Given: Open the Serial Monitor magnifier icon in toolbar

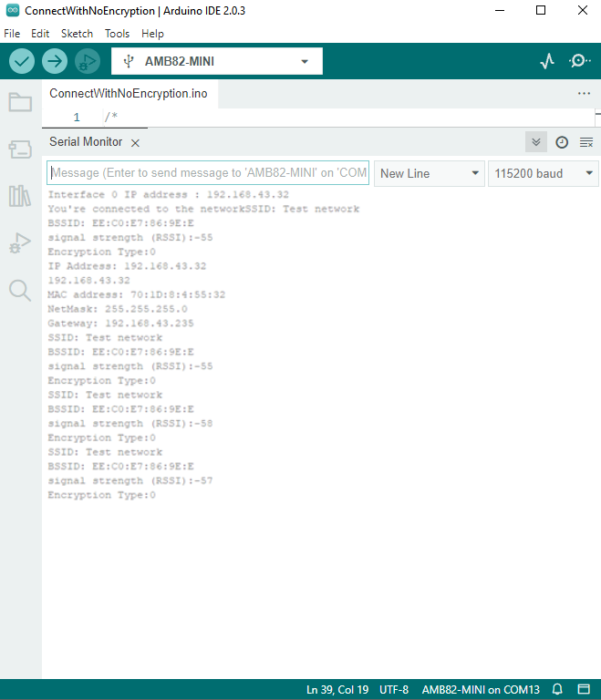Looking at the screenshot, I should 579,61.
